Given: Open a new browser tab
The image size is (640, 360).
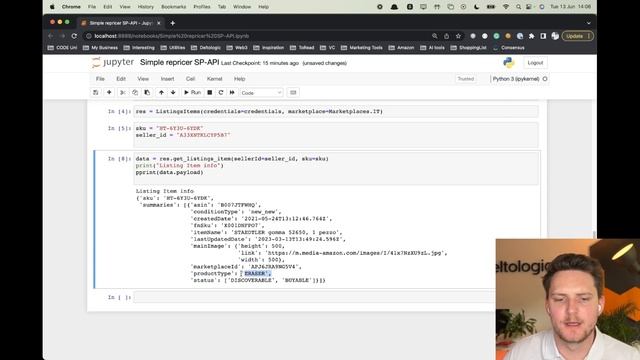Looking at the screenshot, I should click(173, 23).
